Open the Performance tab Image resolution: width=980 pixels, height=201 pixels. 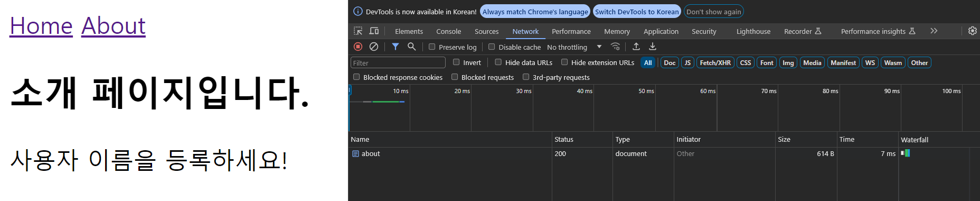(x=571, y=32)
